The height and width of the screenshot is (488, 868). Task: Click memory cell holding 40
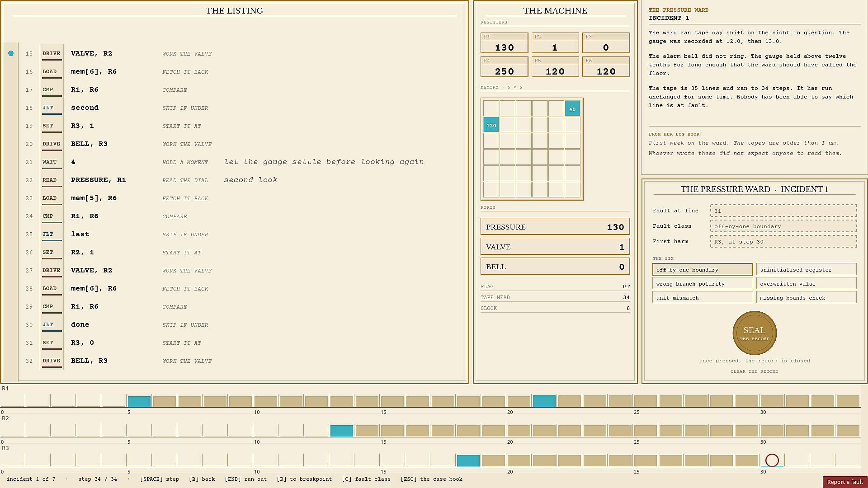click(572, 109)
